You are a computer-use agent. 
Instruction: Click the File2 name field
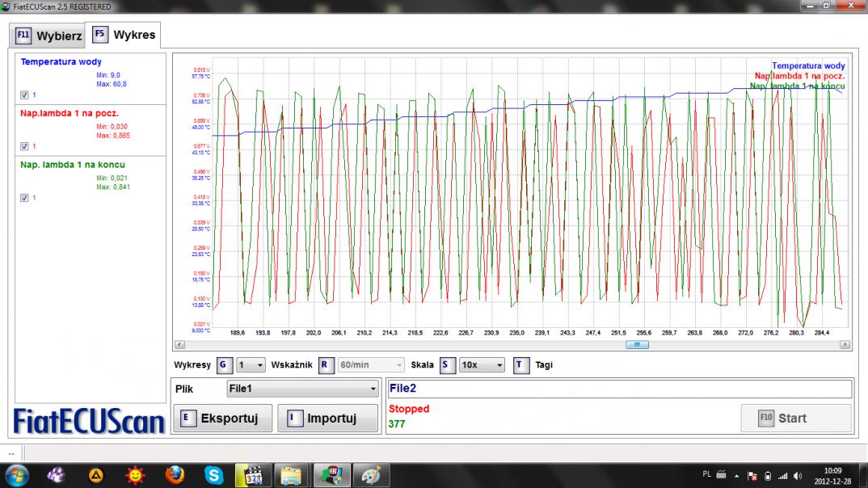pyautogui.click(x=619, y=389)
